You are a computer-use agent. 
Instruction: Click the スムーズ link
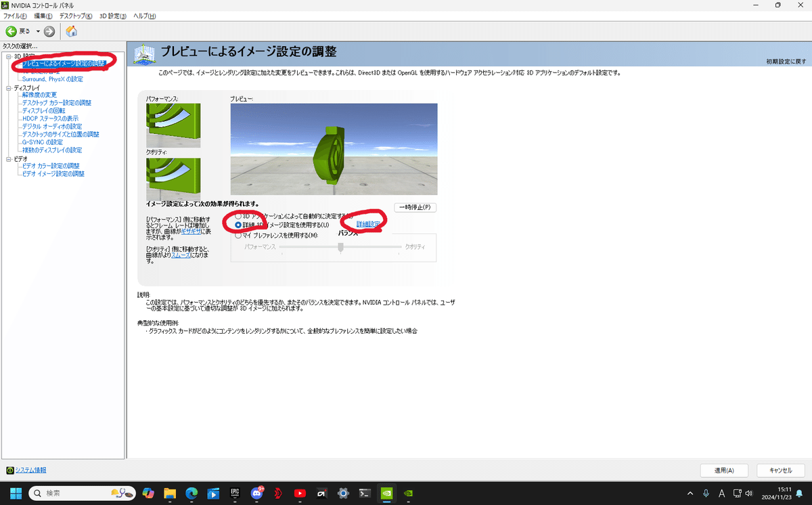180,255
